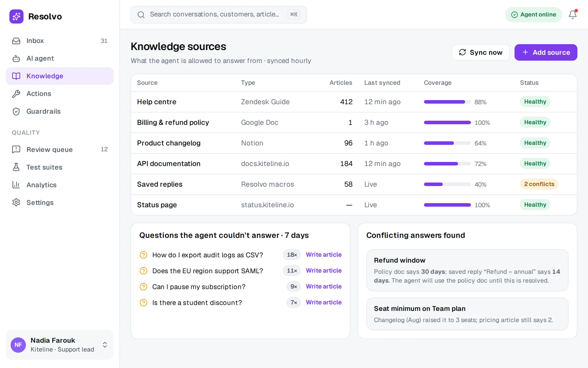This screenshot has width=588, height=368.
Task: Go to Inbox in sidebar
Action: 60,41
